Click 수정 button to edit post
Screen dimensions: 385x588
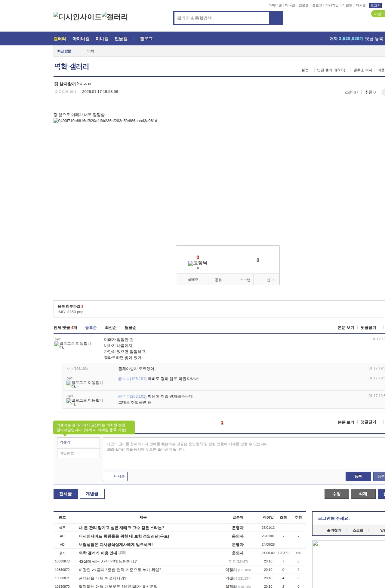337,494
